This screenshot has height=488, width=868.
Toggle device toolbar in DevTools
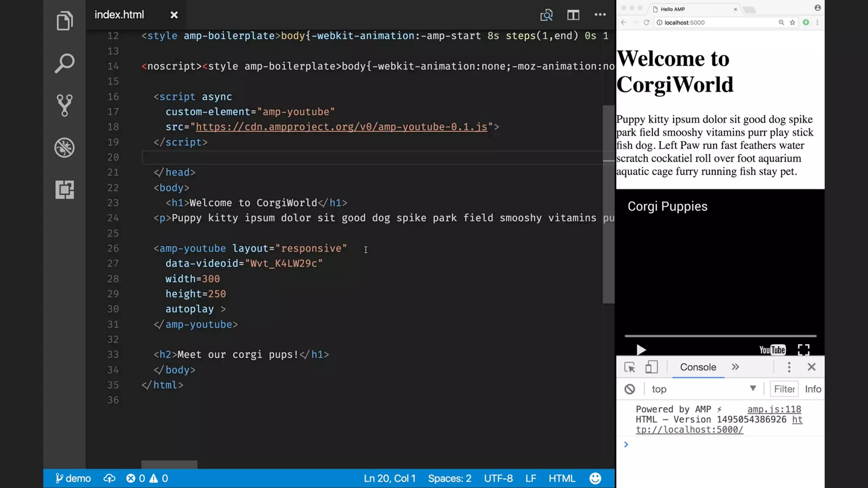[651, 367]
